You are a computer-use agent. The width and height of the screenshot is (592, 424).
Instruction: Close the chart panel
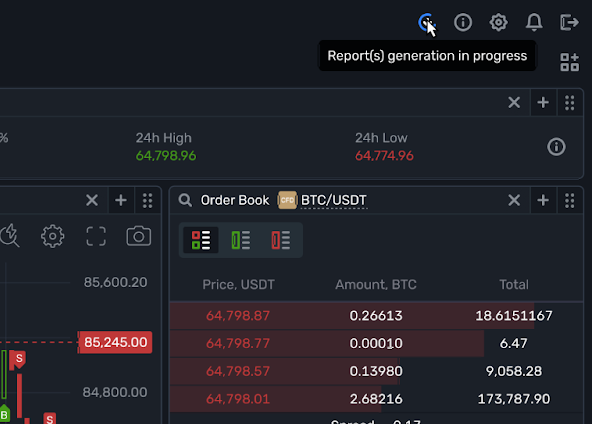[92, 200]
